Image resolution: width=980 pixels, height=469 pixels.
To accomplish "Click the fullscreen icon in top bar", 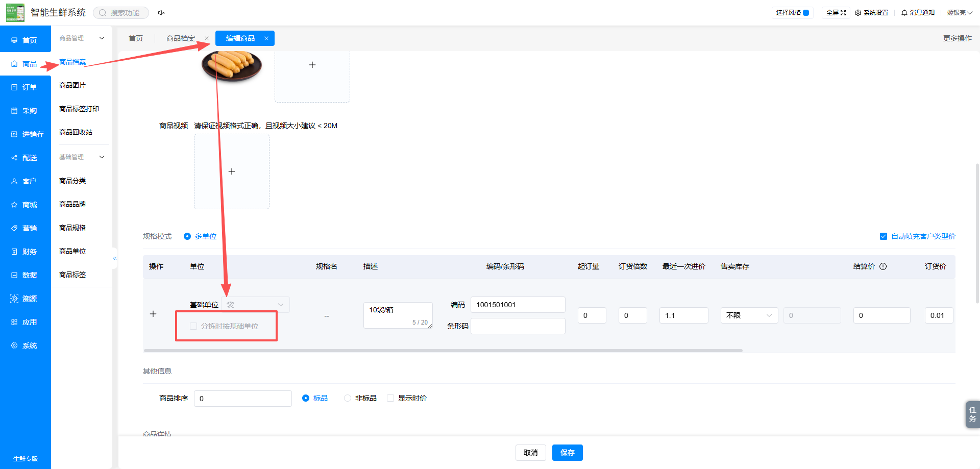I will pyautogui.click(x=843, y=13).
